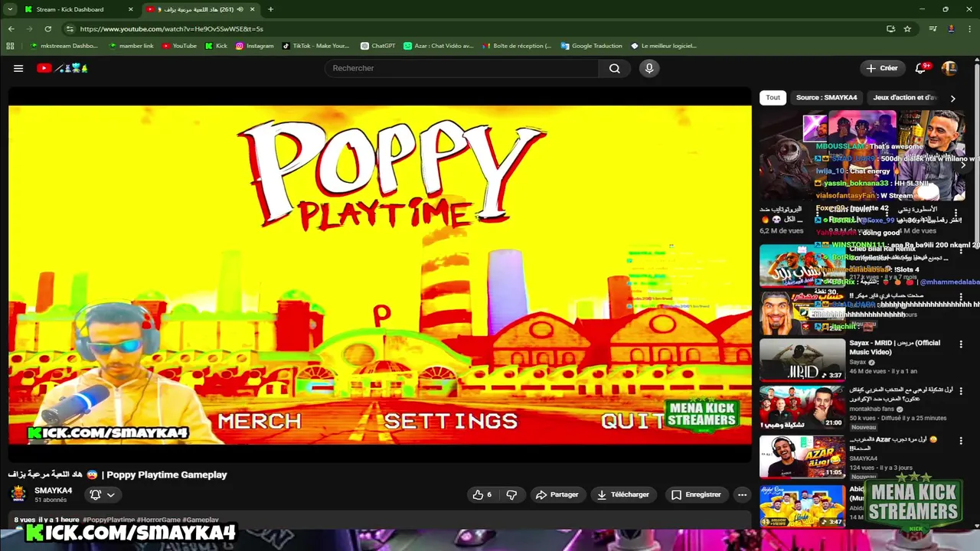Open the TikTok bookmark
The height and width of the screenshot is (551, 980).
(316, 46)
